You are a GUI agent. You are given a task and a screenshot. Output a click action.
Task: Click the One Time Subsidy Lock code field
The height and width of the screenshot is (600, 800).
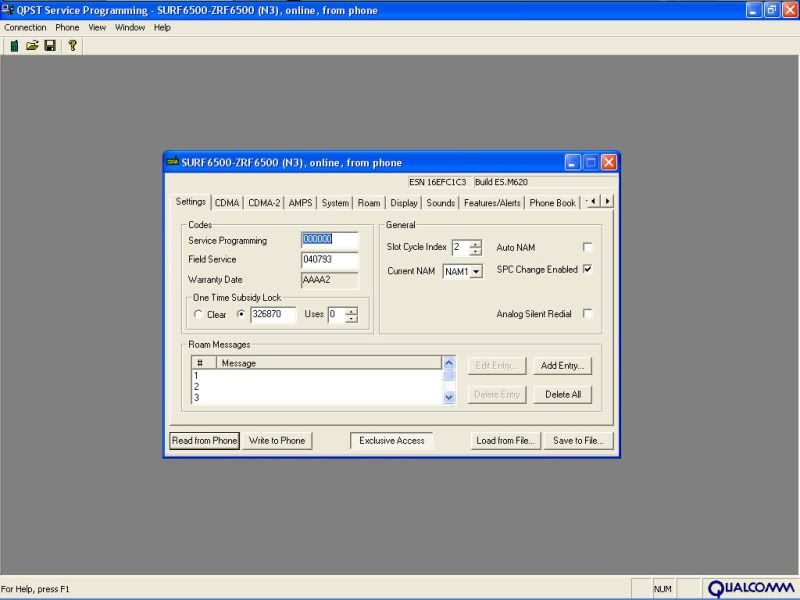(x=273, y=314)
